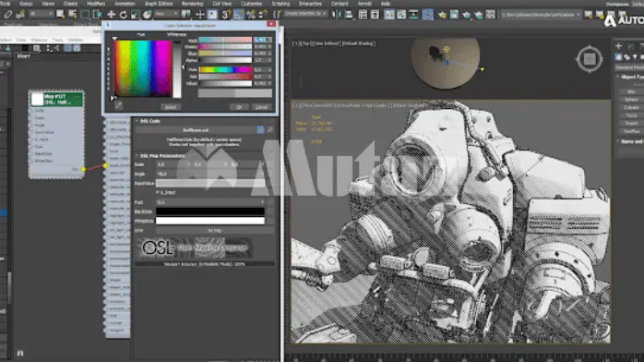644x362 pixels.
Task: Click the Angle value field
Action: 209,175
